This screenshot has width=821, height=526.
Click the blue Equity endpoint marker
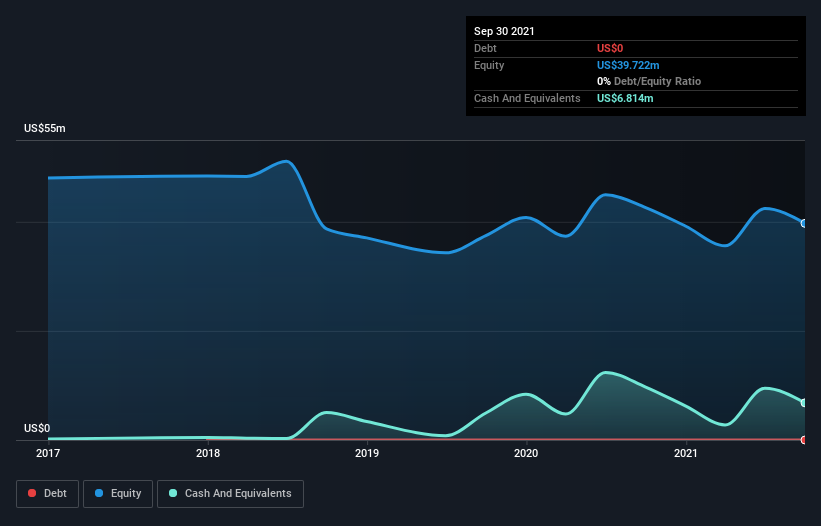[x=804, y=223]
